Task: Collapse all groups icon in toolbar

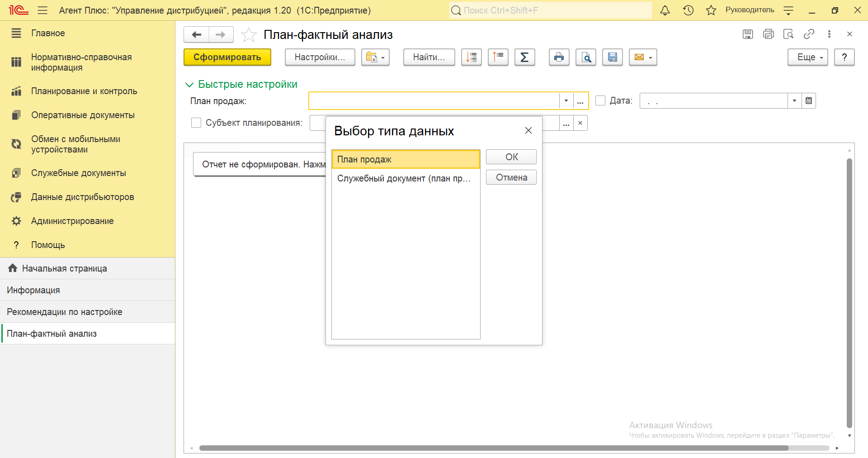Action: [498, 57]
